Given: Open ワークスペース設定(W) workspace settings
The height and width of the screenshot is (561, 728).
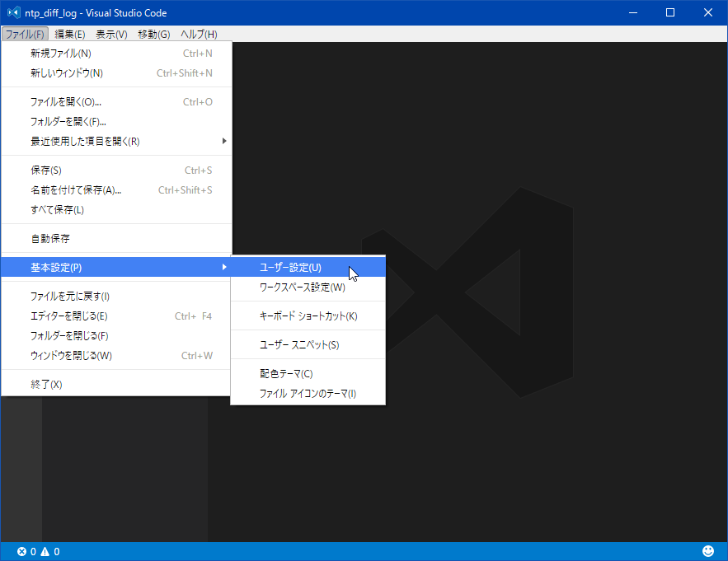Looking at the screenshot, I should pyautogui.click(x=308, y=288).
